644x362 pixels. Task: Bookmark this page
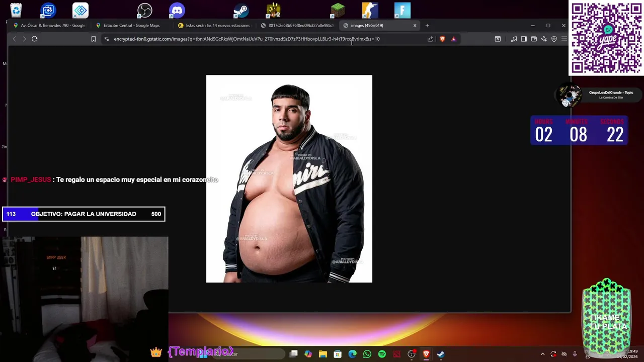[x=94, y=39]
